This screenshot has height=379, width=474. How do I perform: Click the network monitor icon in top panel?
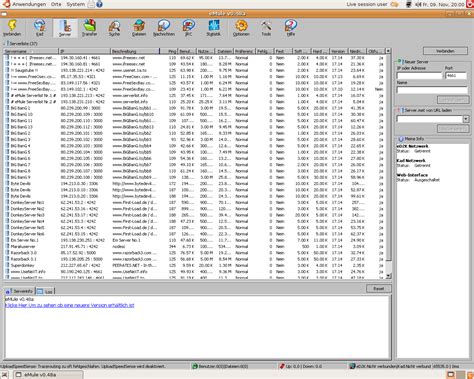pos(409,4)
